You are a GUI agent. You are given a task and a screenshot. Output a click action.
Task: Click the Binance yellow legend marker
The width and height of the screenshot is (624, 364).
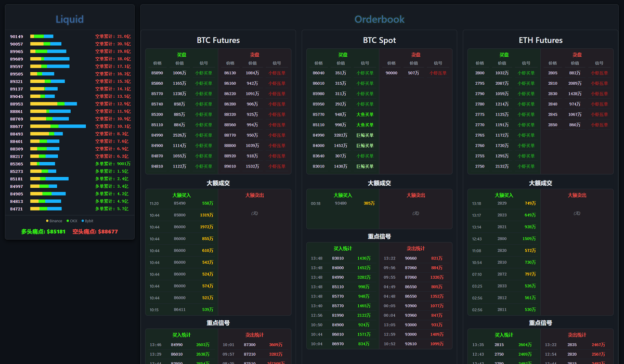point(47,221)
